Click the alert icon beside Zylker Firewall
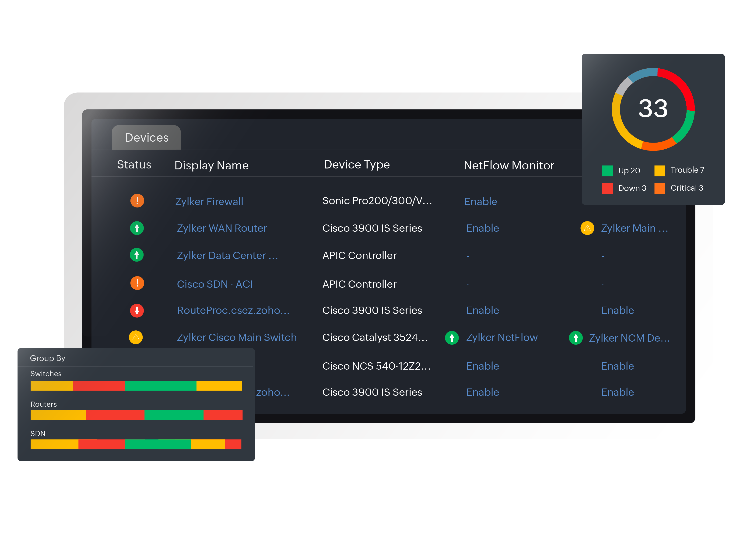Screen dimensions: 747x560 pyautogui.click(x=137, y=201)
